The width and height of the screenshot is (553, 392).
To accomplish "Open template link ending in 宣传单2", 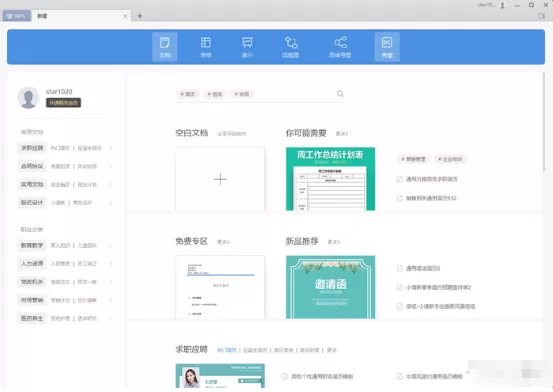I will pos(434,288).
